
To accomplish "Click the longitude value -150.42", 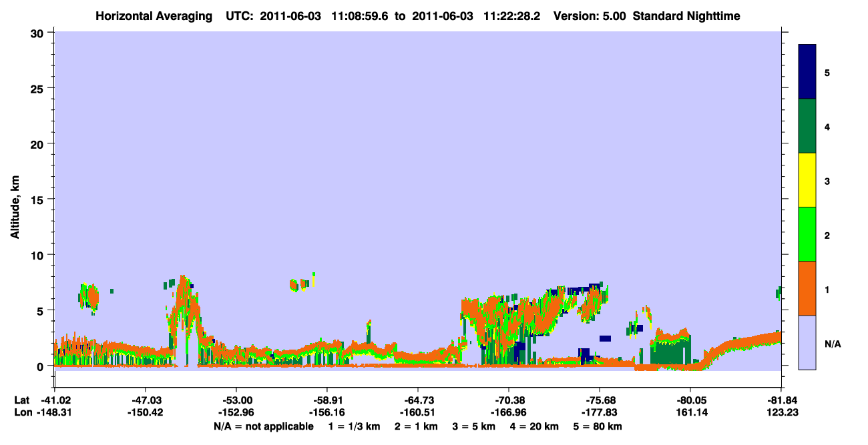I will [x=145, y=413].
